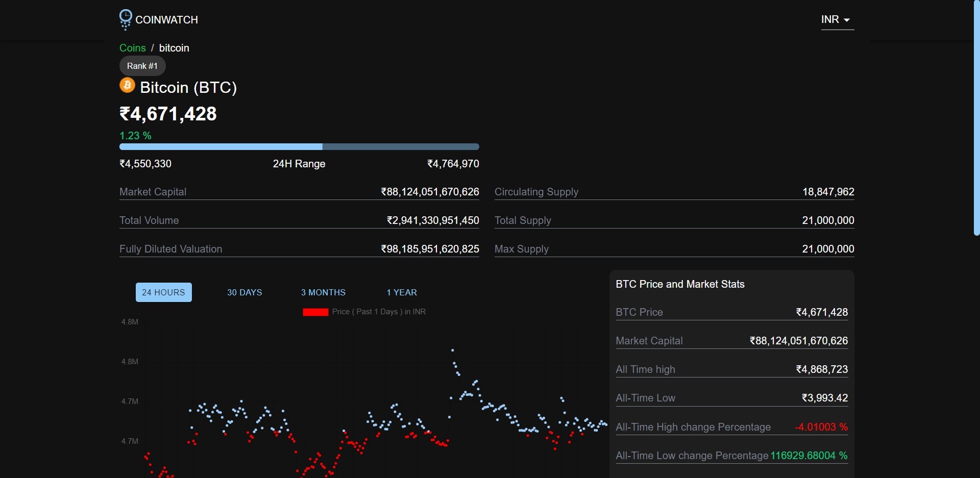
Task: Switch chart to 30 DAYS
Action: [x=244, y=292]
